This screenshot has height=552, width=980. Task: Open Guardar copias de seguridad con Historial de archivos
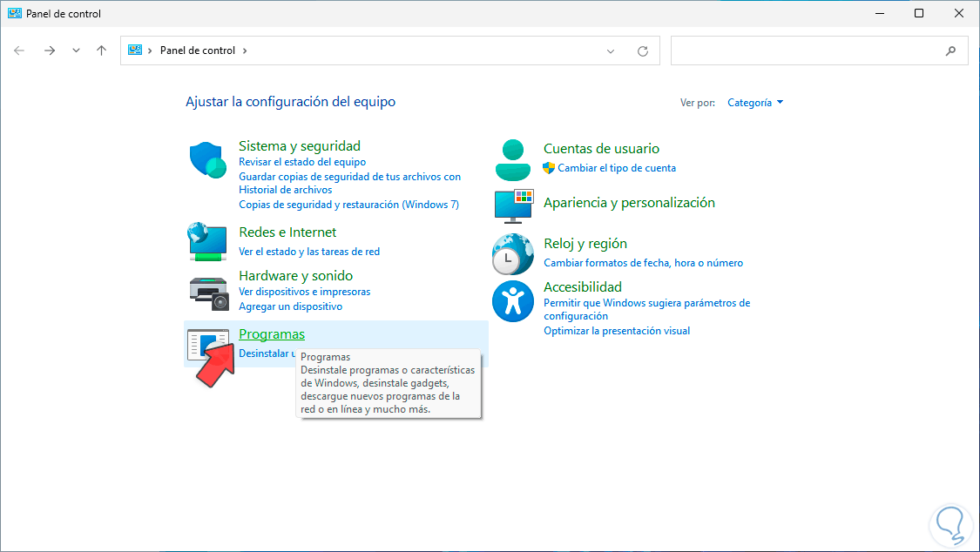[350, 183]
